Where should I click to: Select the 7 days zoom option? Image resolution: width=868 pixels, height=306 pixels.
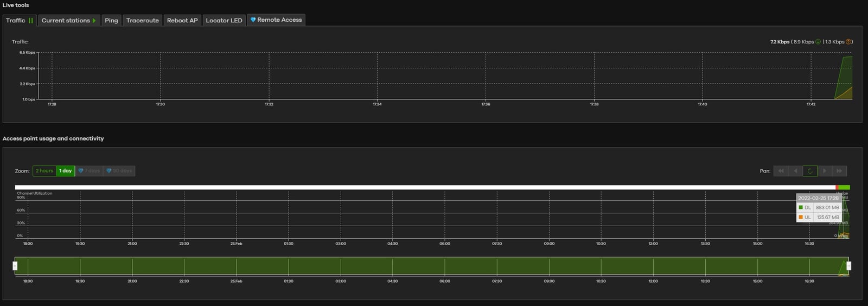click(89, 171)
